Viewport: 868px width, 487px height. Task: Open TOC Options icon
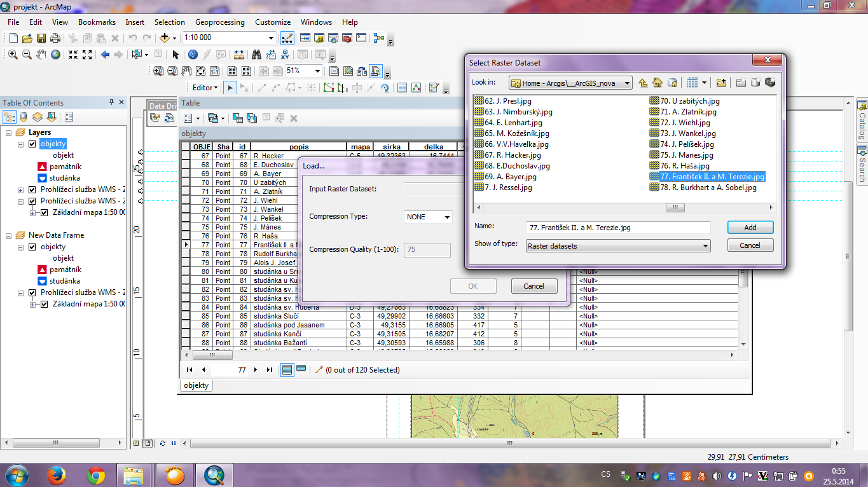(69, 117)
